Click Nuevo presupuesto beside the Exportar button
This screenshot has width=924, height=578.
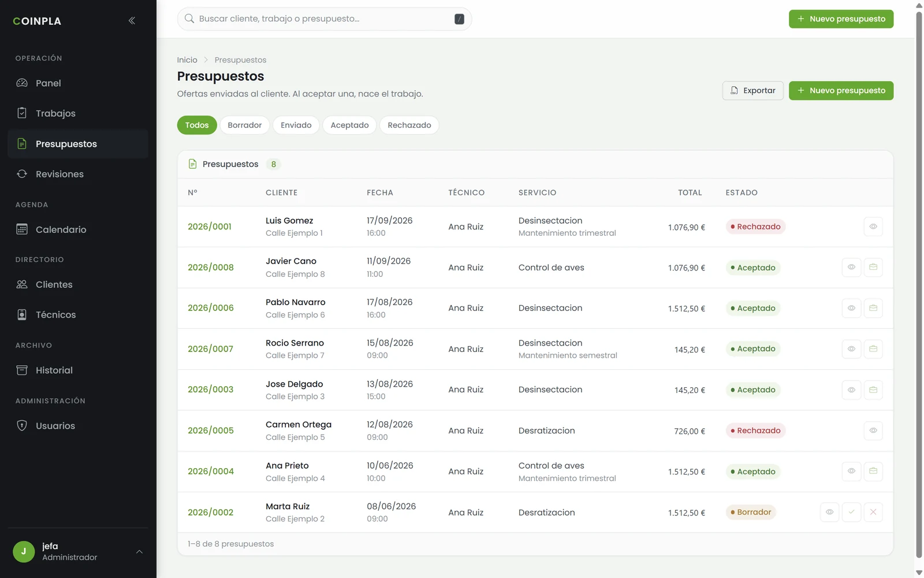[x=841, y=91]
